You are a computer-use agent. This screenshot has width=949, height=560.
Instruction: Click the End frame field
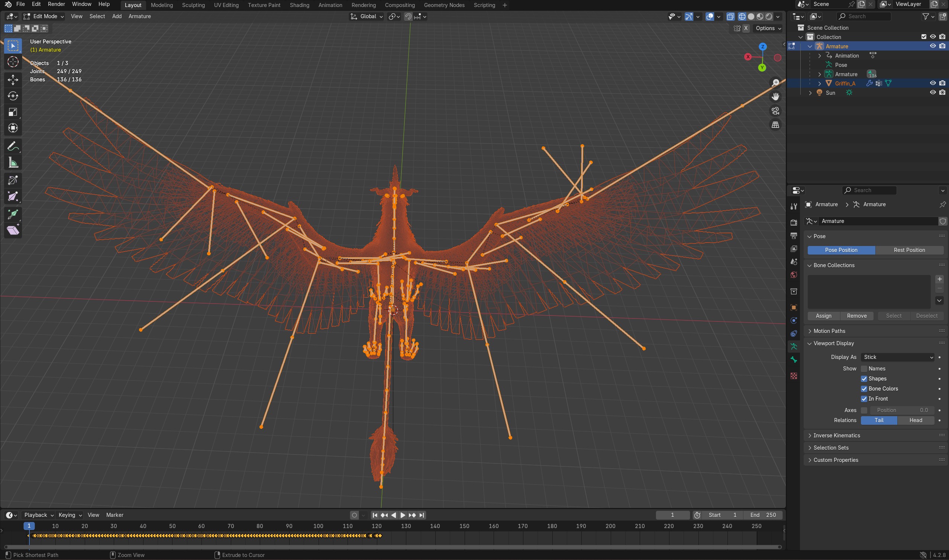click(763, 515)
